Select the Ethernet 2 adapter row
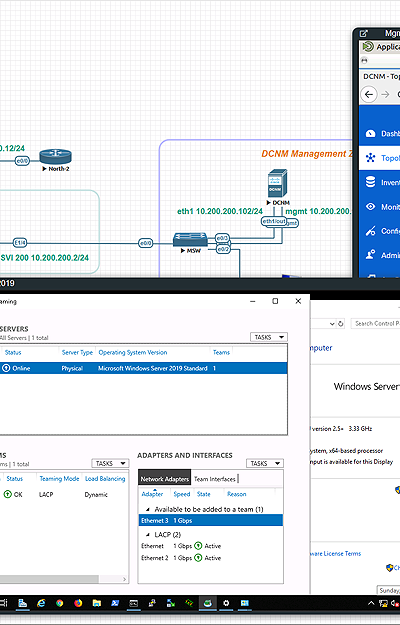Screen dimensions: 400x625 pos(211,558)
